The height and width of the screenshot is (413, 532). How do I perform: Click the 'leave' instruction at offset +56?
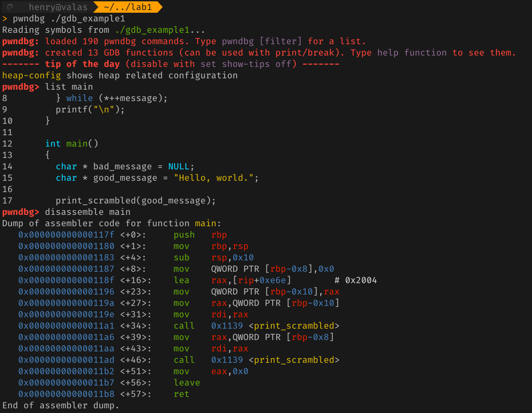[x=187, y=383]
